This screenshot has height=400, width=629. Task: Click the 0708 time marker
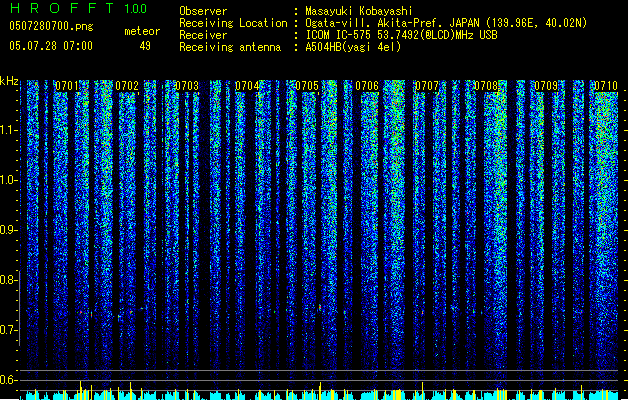pos(486,86)
